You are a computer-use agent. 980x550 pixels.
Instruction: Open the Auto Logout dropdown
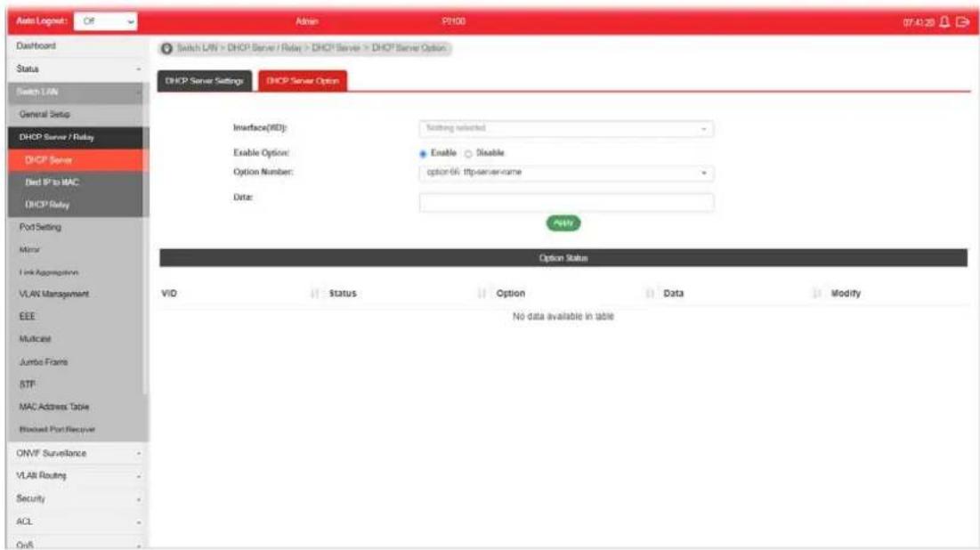(106, 21)
